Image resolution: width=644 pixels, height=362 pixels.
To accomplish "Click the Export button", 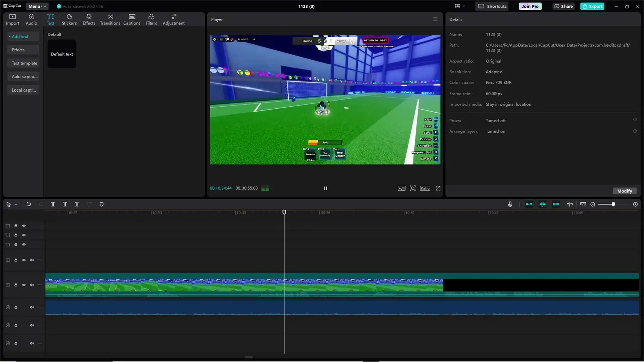I will click(592, 6).
